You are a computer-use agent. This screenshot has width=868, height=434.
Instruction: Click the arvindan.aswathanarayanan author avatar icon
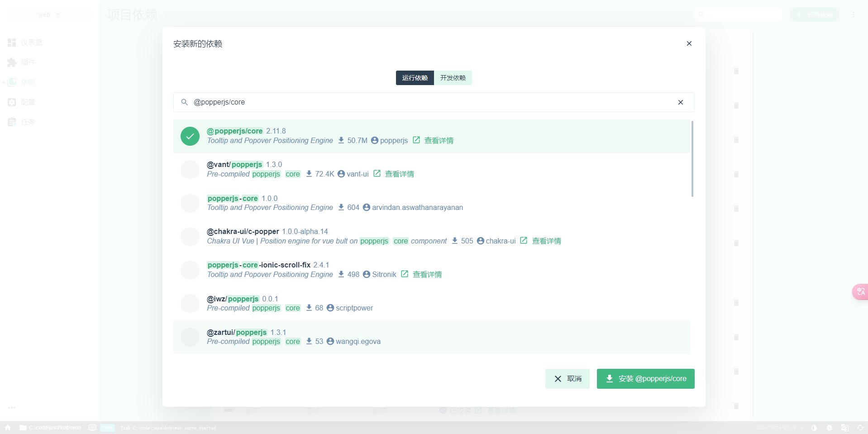coord(367,207)
